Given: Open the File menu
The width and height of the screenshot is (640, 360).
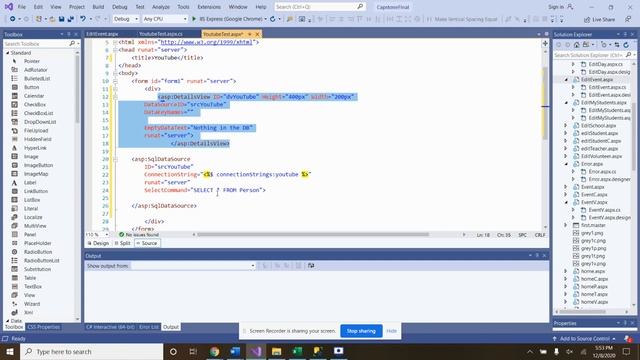Looking at the screenshot, I should pyautogui.click(x=22, y=7).
